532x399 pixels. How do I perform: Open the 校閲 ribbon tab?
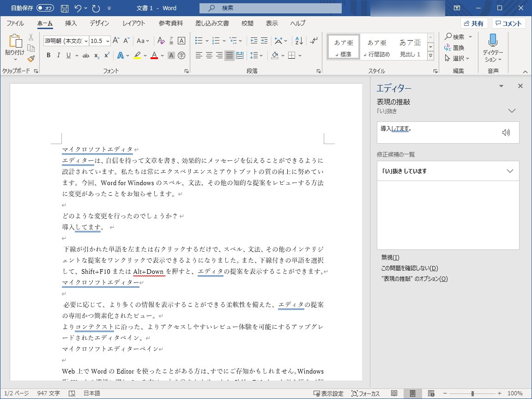click(247, 23)
